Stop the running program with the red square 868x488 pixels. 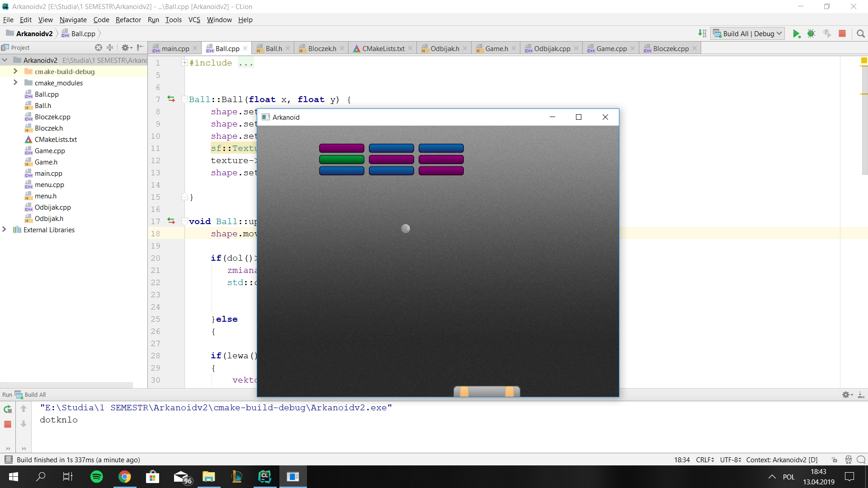842,33
